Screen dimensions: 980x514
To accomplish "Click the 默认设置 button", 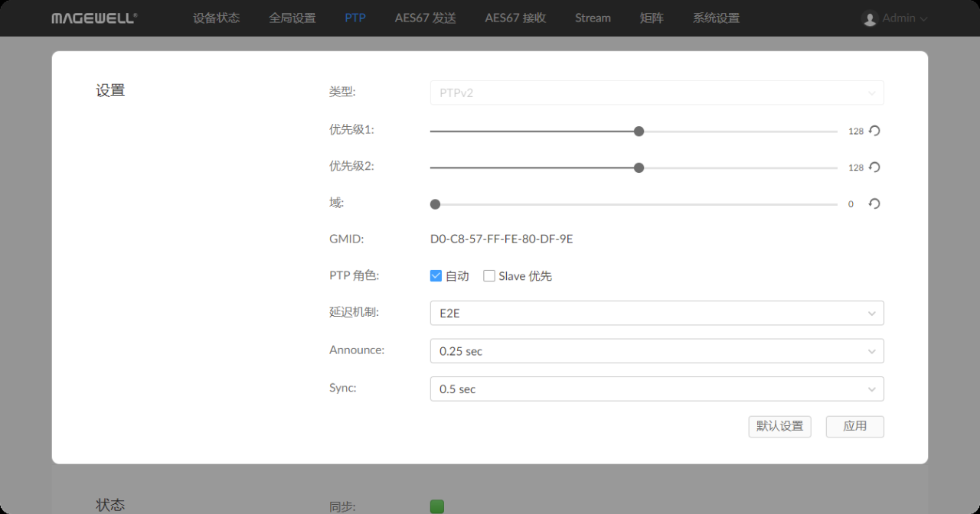I will point(779,427).
